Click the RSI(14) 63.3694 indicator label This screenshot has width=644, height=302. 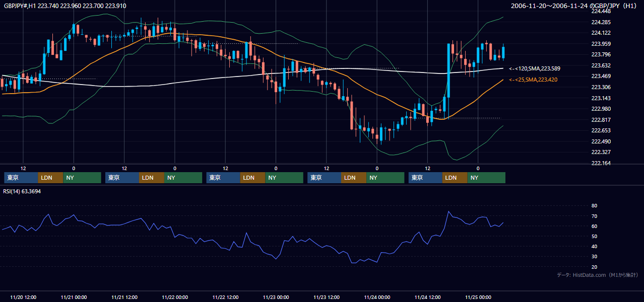coord(22,191)
